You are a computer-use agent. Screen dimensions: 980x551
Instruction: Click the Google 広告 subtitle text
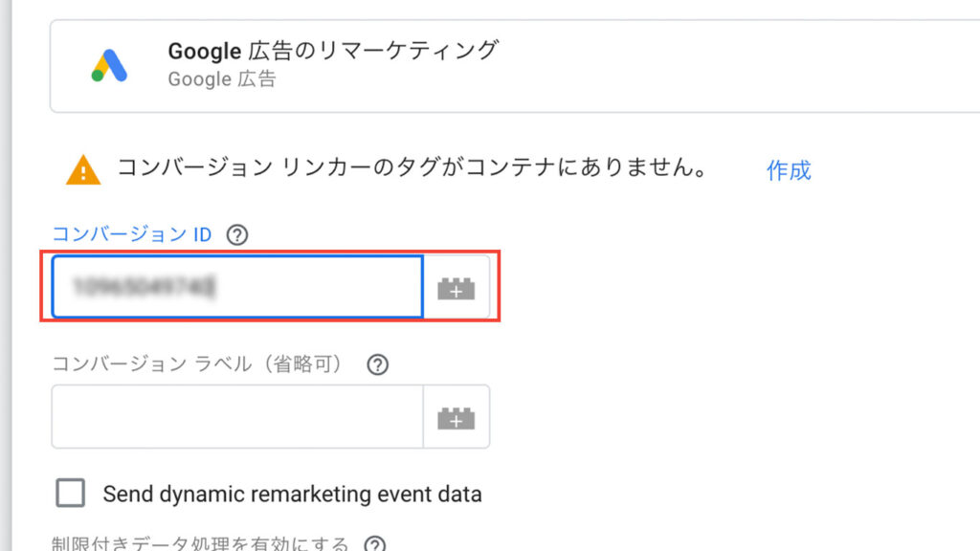coord(222,79)
